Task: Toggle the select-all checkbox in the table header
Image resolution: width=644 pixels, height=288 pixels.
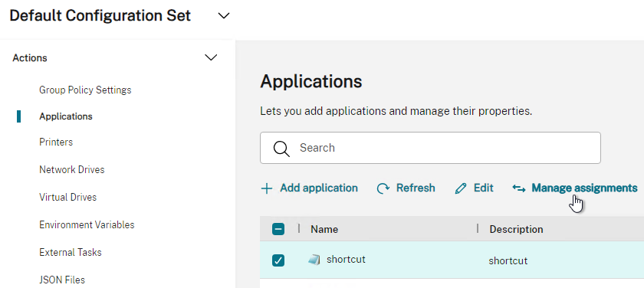Action: pyautogui.click(x=278, y=229)
